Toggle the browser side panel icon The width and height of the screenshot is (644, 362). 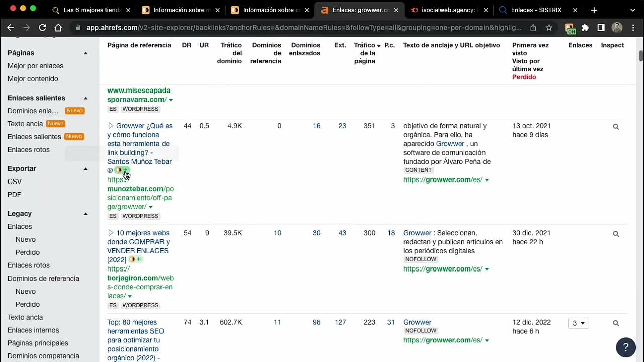601,28
